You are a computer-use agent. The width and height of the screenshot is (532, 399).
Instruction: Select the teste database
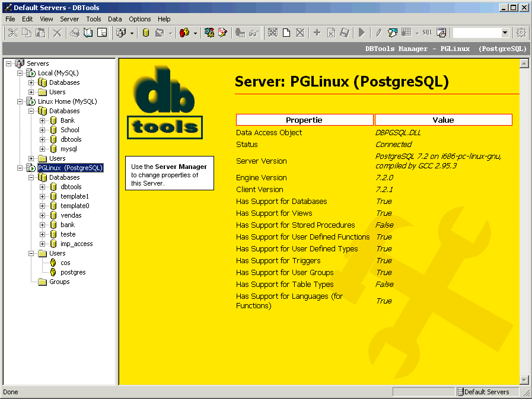[68, 234]
